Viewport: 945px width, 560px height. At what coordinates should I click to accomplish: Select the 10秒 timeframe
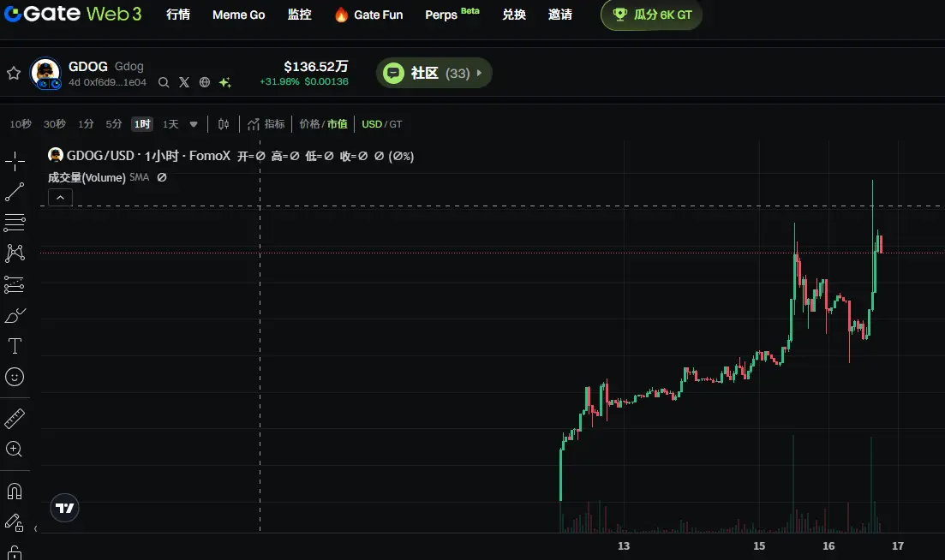21,124
